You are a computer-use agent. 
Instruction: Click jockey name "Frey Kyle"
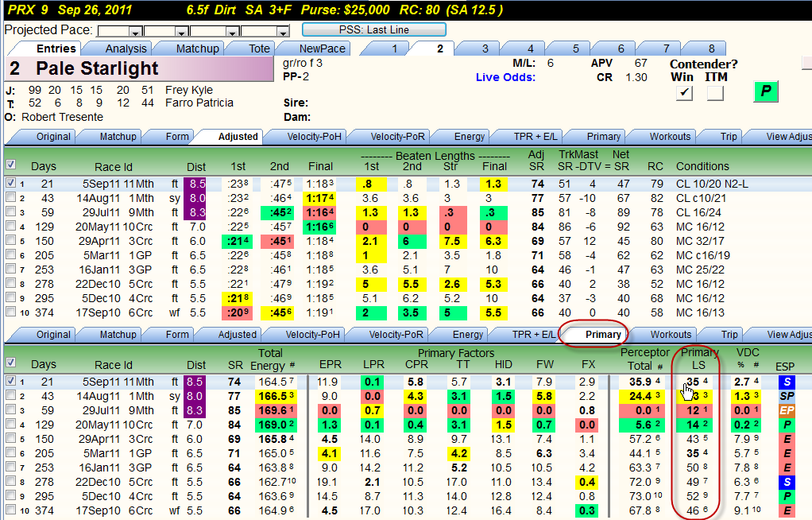click(189, 90)
